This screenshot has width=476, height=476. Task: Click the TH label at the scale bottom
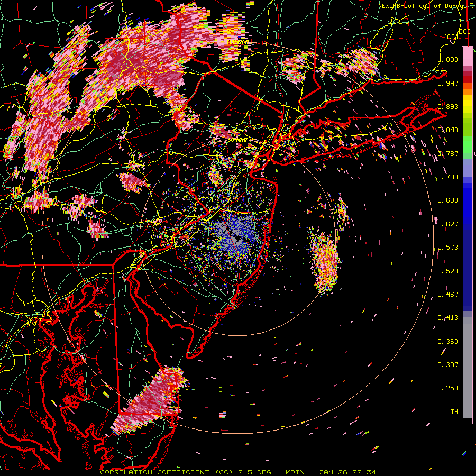pyautogui.click(x=454, y=412)
